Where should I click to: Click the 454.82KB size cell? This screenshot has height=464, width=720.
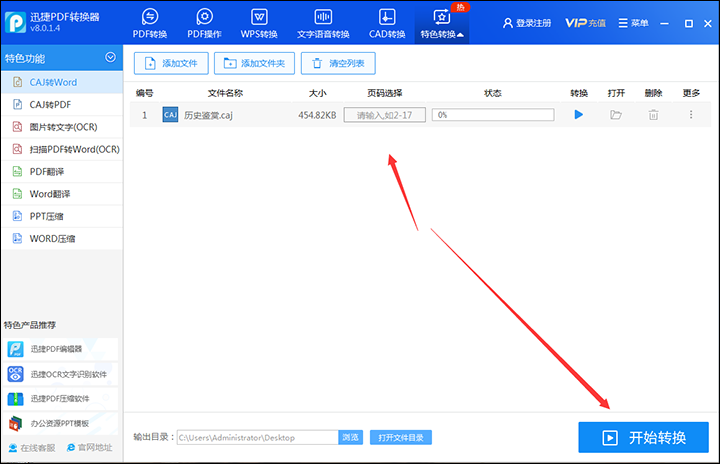click(x=317, y=115)
